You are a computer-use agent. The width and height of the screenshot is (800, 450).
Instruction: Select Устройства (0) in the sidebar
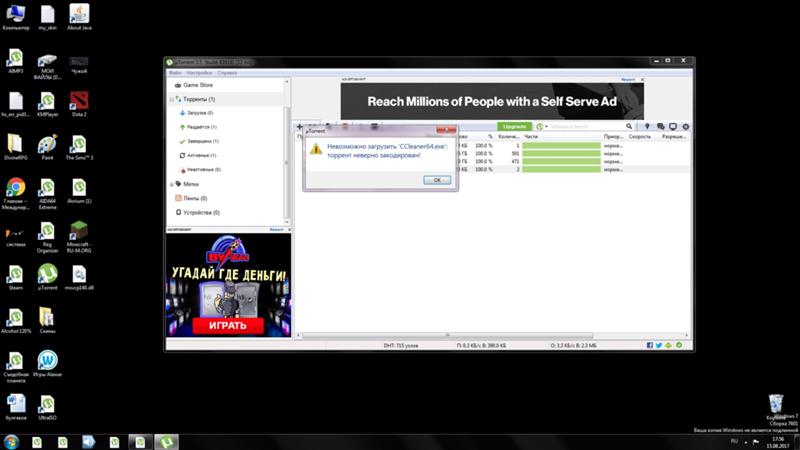click(201, 213)
